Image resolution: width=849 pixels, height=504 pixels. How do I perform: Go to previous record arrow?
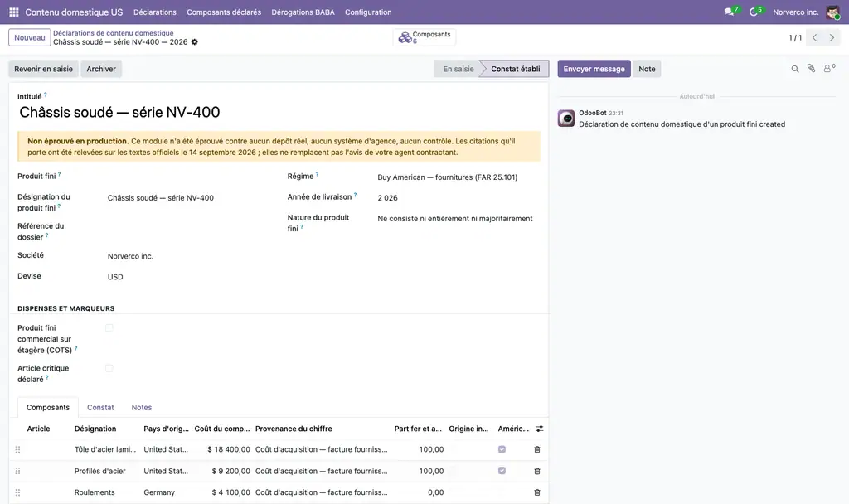(814, 38)
